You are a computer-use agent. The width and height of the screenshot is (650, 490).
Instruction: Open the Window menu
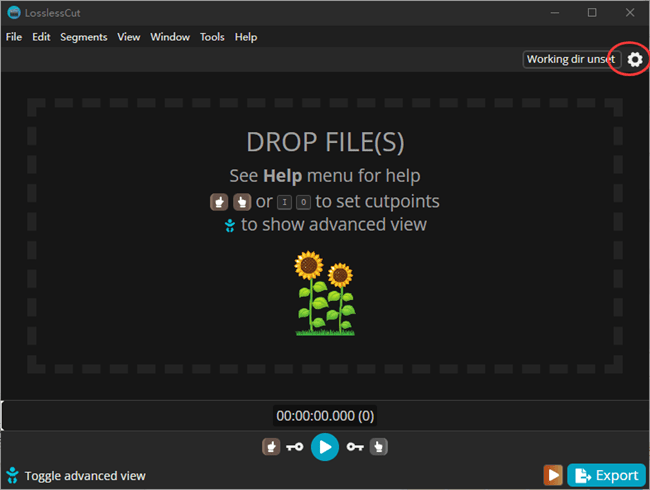coord(170,37)
